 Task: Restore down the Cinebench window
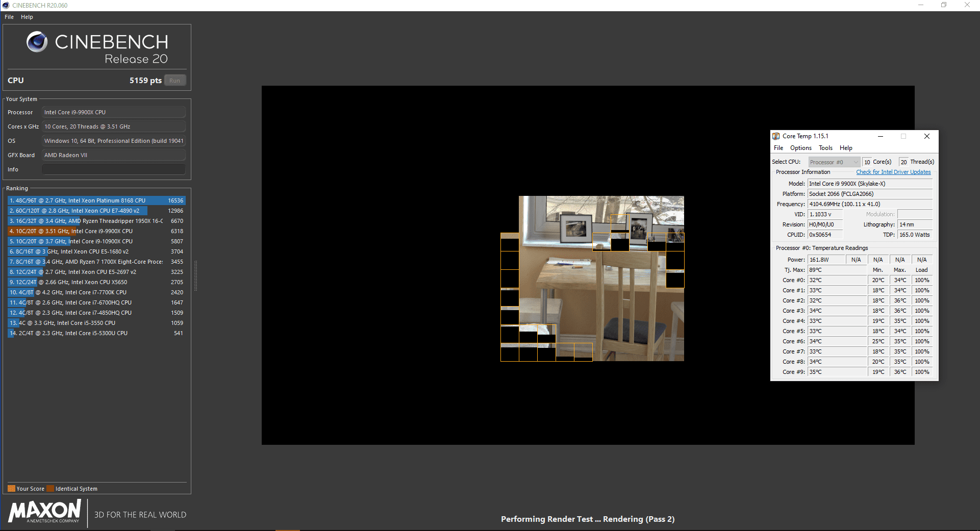(x=944, y=5)
